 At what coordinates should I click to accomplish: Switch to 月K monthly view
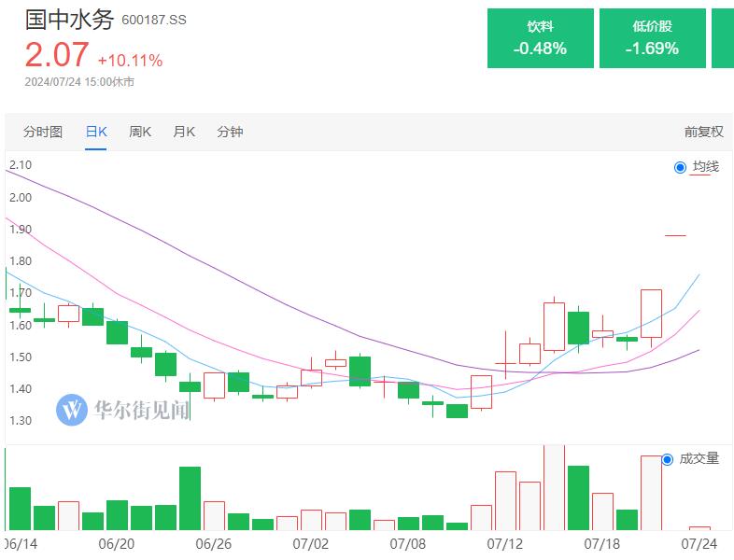click(x=184, y=132)
